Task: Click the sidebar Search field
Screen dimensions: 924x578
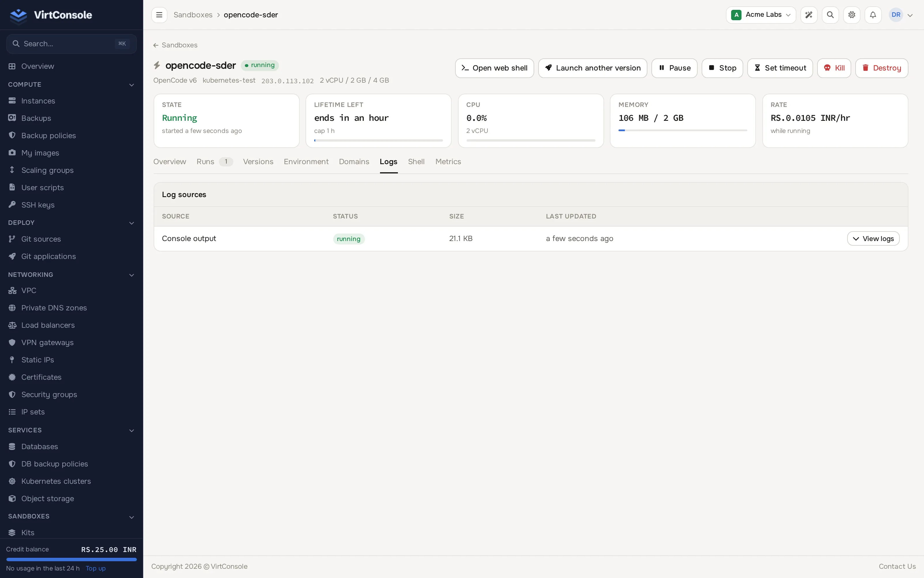Action: [71, 44]
